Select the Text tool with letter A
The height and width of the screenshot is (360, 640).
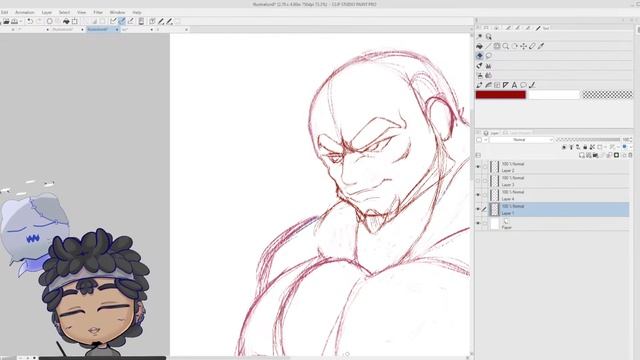pyautogui.click(x=514, y=85)
